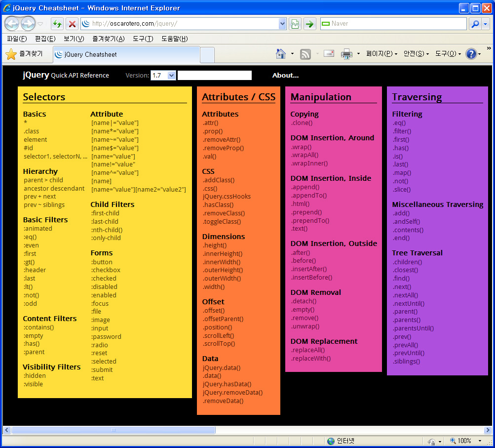Click the Print icon in command bar
The height and width of the screenshot is (448, 495).
click(346, 54)
